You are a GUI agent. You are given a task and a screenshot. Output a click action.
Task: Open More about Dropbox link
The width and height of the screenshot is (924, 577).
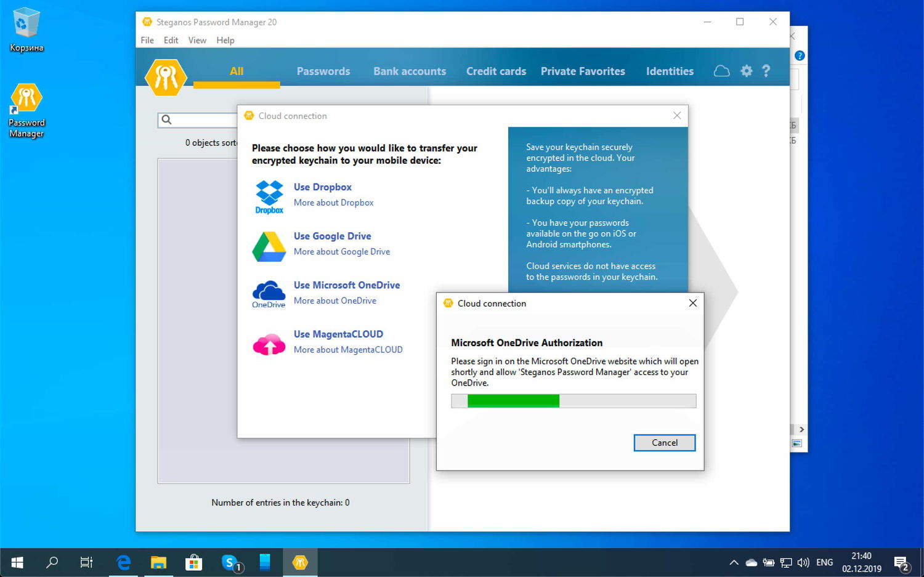333,203
